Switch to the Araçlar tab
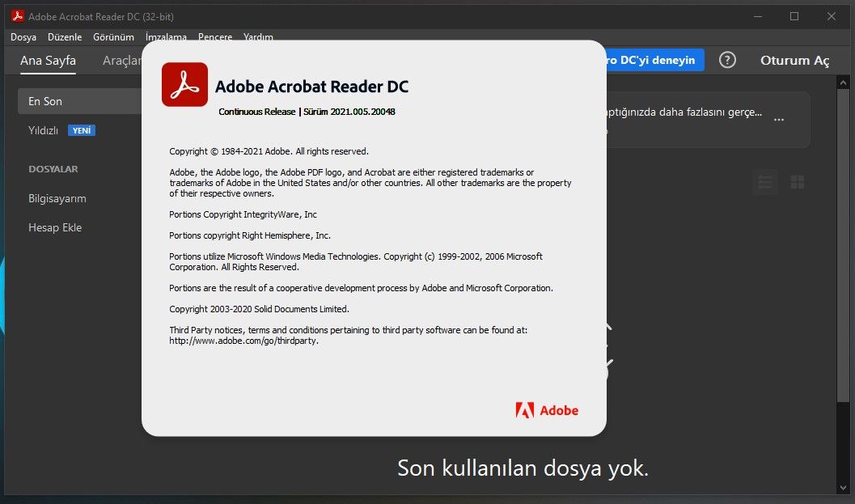This screenshot has height=504, width=855. coord(122,61)
